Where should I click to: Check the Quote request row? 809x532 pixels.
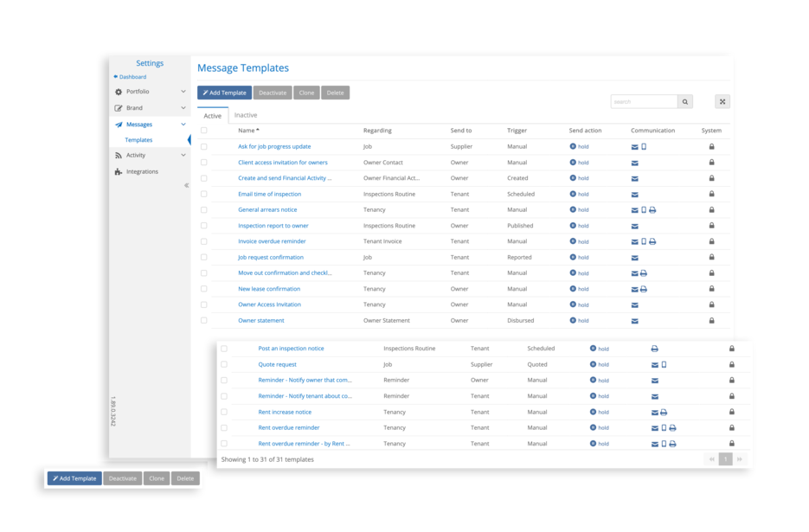(x=224, y=364)
